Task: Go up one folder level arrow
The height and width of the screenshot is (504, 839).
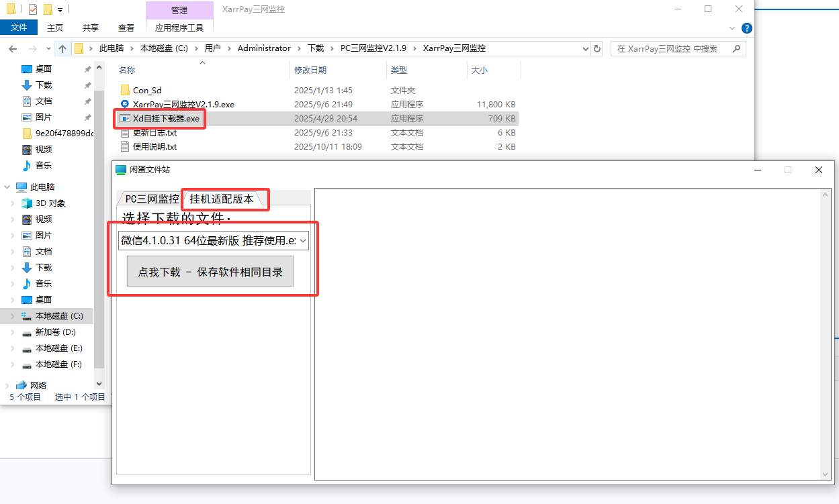Action: 62,48
